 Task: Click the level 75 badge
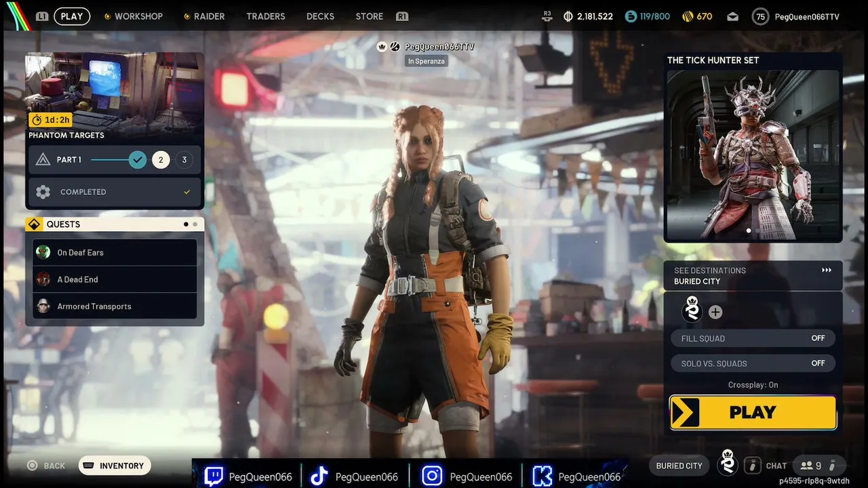click(x=761, y=17)
